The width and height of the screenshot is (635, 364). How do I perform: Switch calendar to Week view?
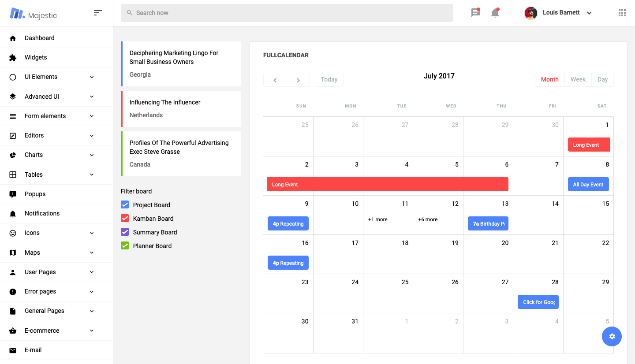(578, 80)
